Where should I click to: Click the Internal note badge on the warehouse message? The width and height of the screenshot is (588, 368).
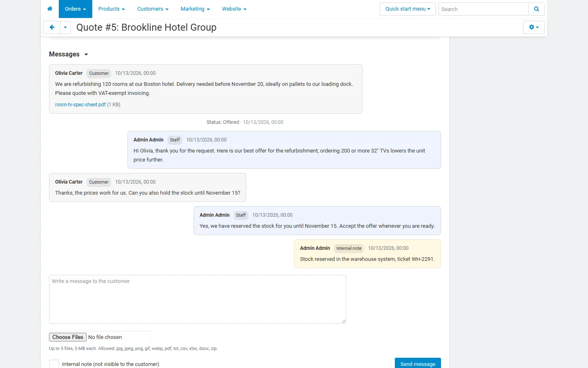(x=349, y=248)
